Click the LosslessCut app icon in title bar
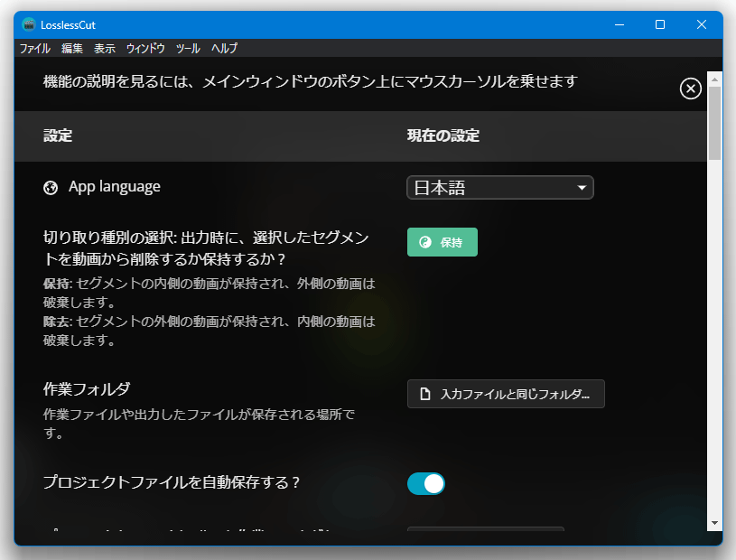 pyautogui.click(x=29, y=24)
